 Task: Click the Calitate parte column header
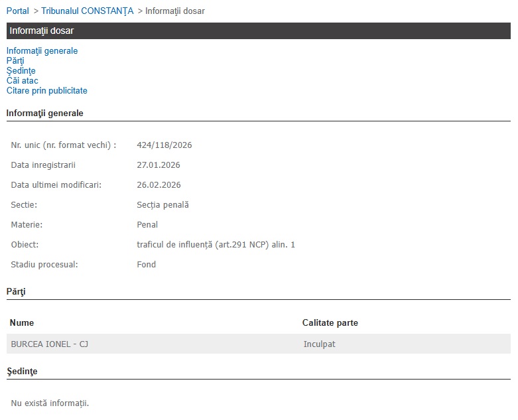pos(330,323)
